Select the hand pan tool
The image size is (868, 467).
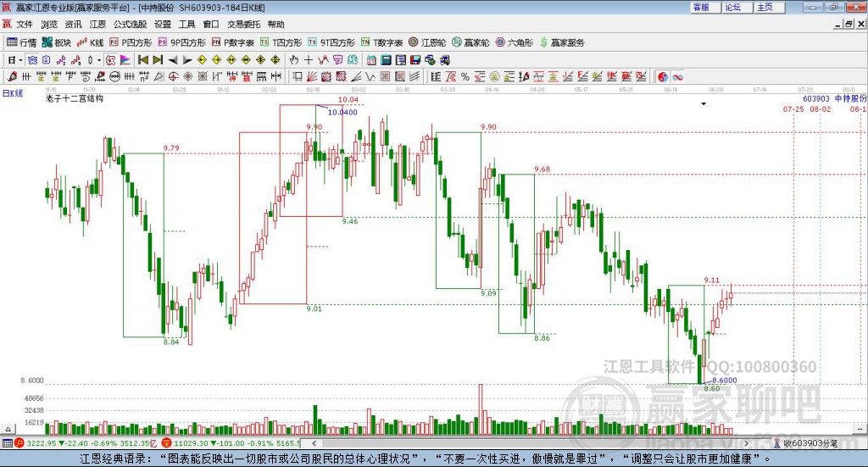coord(293,60)
